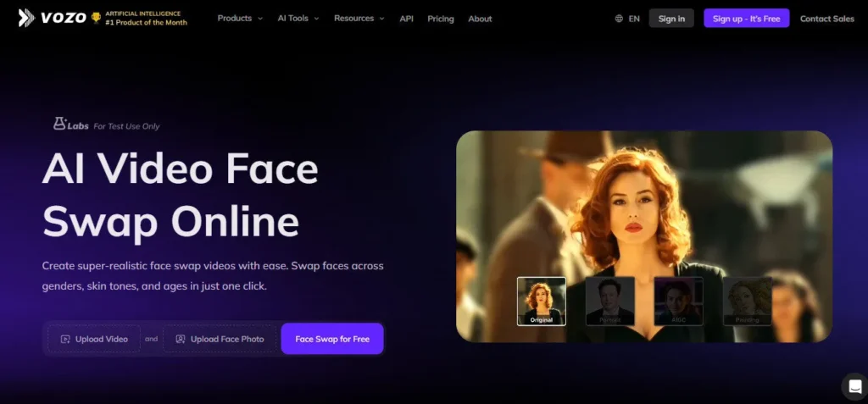868x404 pixels.
Task: Click the person icon in Upload Face Photo
Action: (x=181, y=339)
